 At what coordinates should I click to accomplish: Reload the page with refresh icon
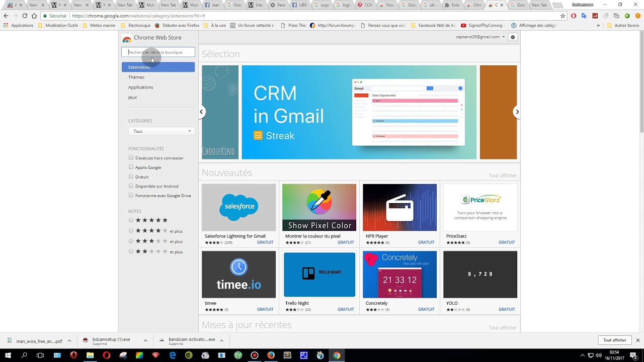coord(25,16)
